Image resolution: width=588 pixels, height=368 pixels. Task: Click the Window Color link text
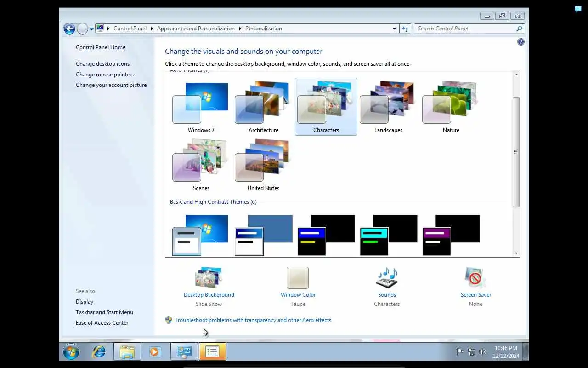coord(298,295)
